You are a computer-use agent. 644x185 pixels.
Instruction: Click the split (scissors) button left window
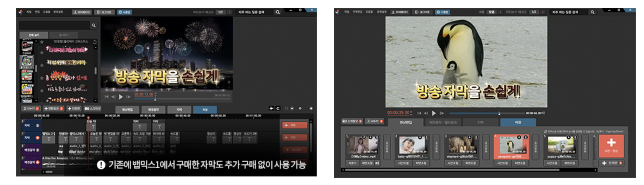31,109
